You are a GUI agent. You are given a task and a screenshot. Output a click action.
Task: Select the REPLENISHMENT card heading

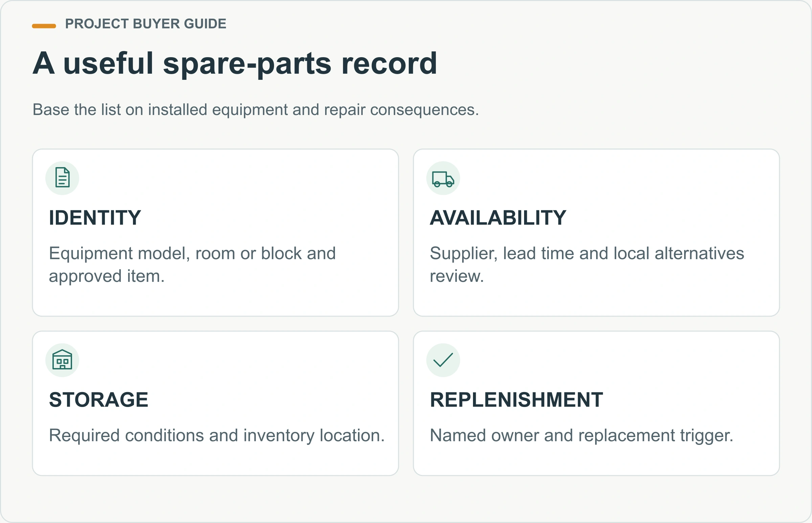(x=516, y=400)
